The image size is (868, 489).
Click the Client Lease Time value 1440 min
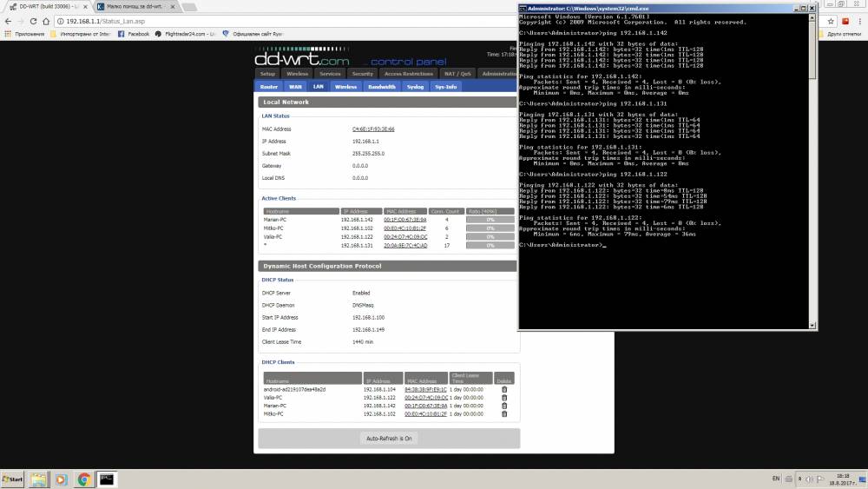pyautogui.click(x=363, y=342)
